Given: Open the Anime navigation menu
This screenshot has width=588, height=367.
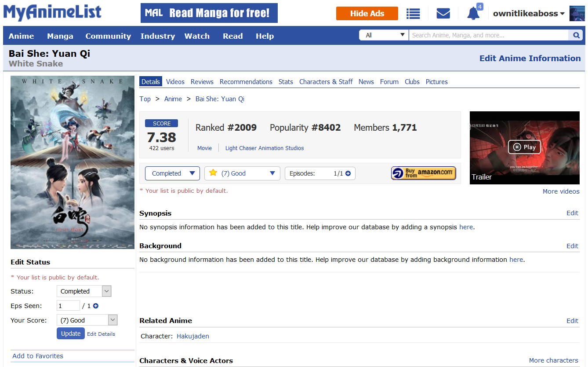Looking at the screenshot, I should point(22,36).
